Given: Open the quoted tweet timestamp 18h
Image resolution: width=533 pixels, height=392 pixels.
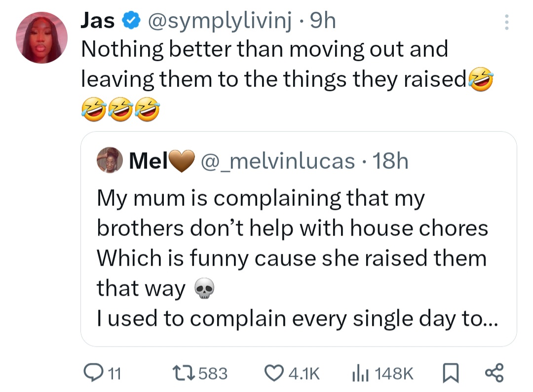Looking at the screenshot, I should pos(390,161).
